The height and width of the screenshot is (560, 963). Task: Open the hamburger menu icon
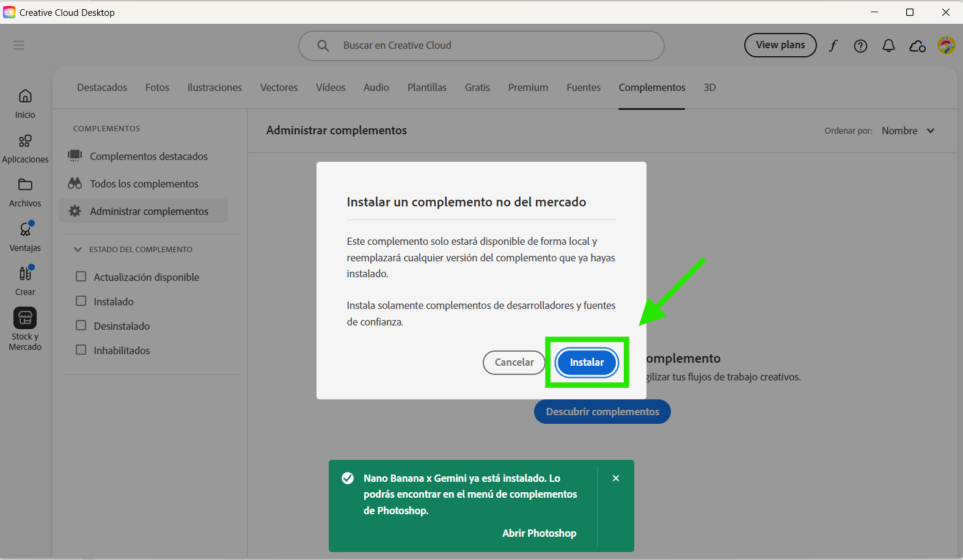19,45
